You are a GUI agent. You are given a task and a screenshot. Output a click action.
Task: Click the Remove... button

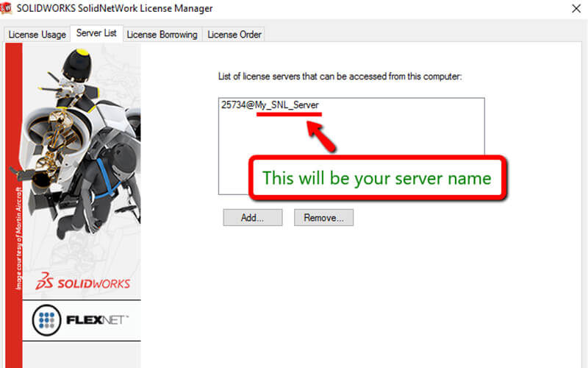point(323,217)
